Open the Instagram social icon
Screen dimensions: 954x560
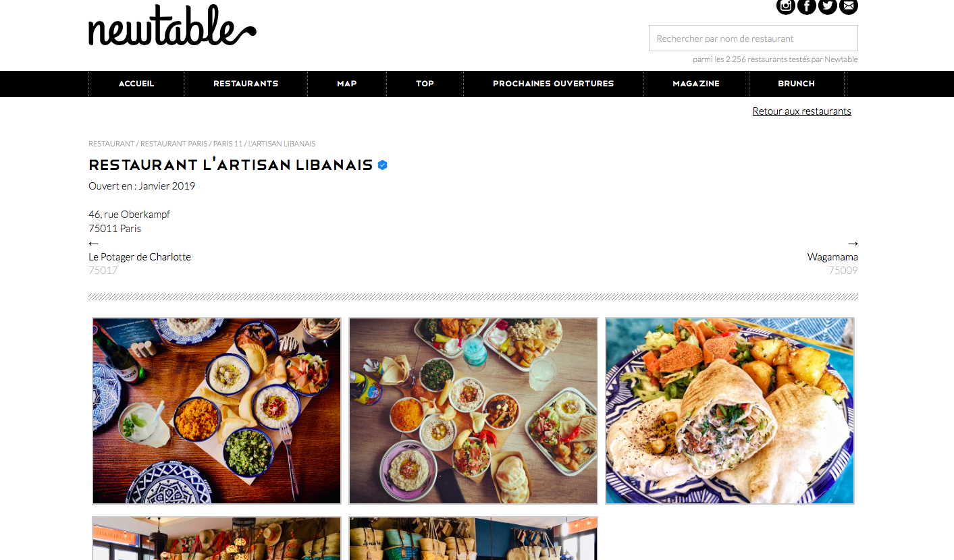tap(786, 5)
